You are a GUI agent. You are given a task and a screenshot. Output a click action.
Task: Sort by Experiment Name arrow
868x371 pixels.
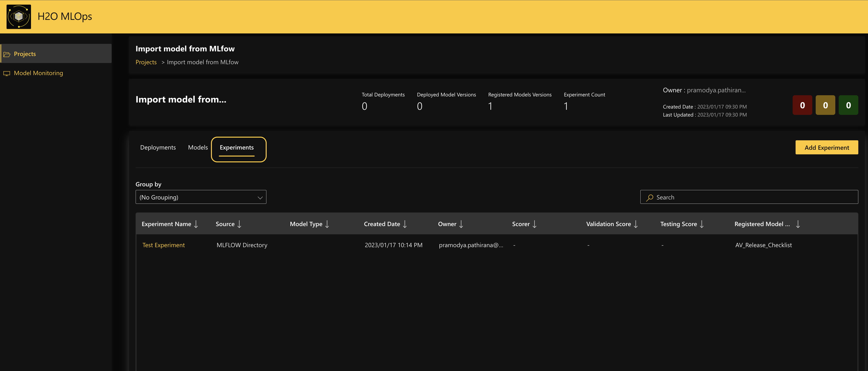[196, 224]
